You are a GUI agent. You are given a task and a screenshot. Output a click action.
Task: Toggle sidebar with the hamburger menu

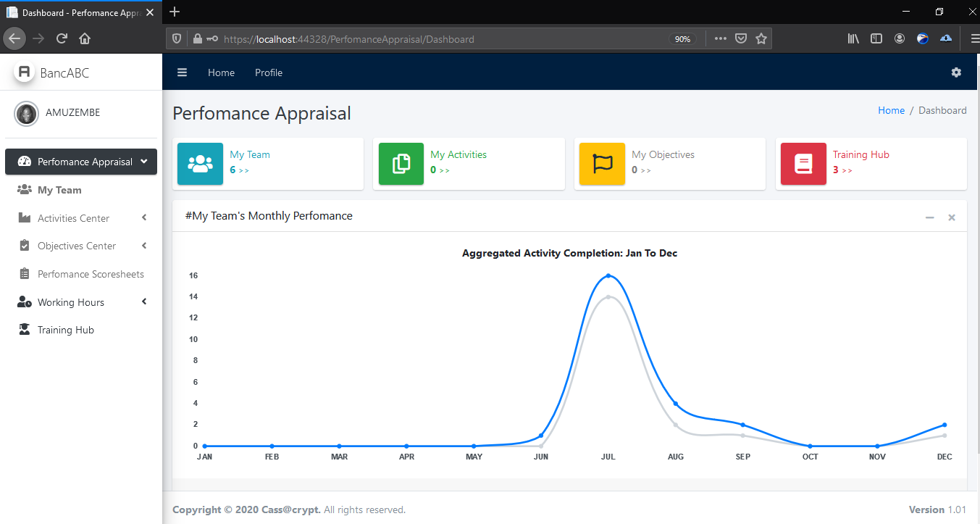183,72
